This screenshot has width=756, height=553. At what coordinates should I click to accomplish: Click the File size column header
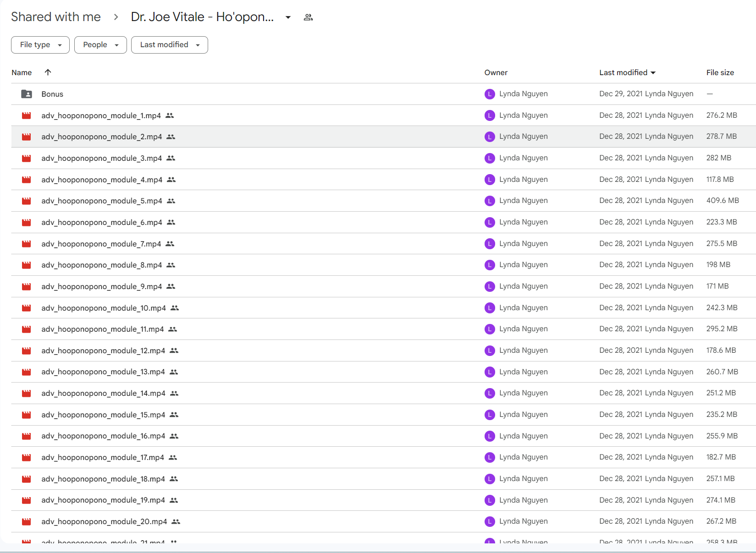(720, 72)
